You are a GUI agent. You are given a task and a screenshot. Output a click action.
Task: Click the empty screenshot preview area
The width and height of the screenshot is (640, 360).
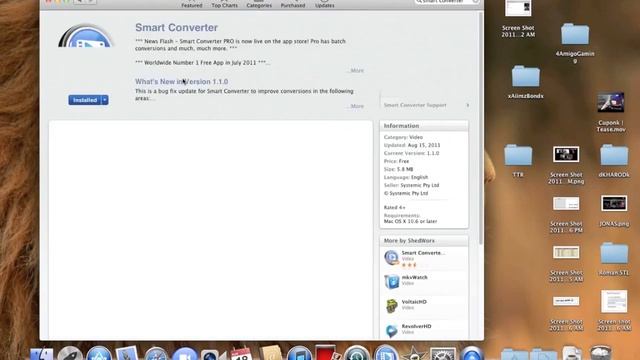tap(211, 230)
